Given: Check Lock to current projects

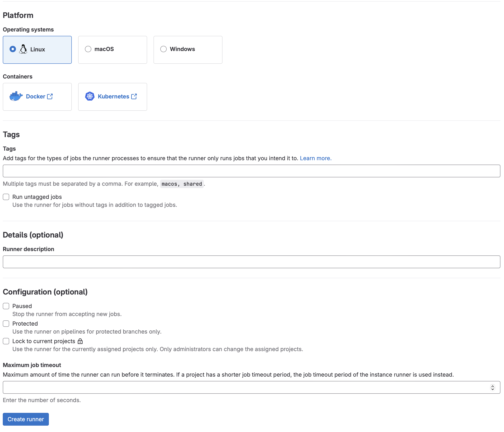Looking at the screenshot, I should [x=6, y=341].
